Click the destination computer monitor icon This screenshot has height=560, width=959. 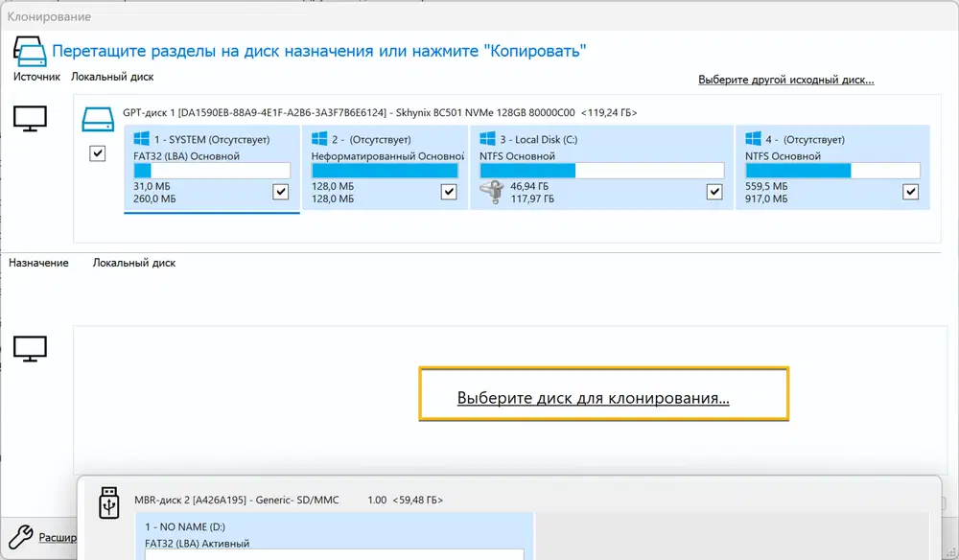[29, 347]
